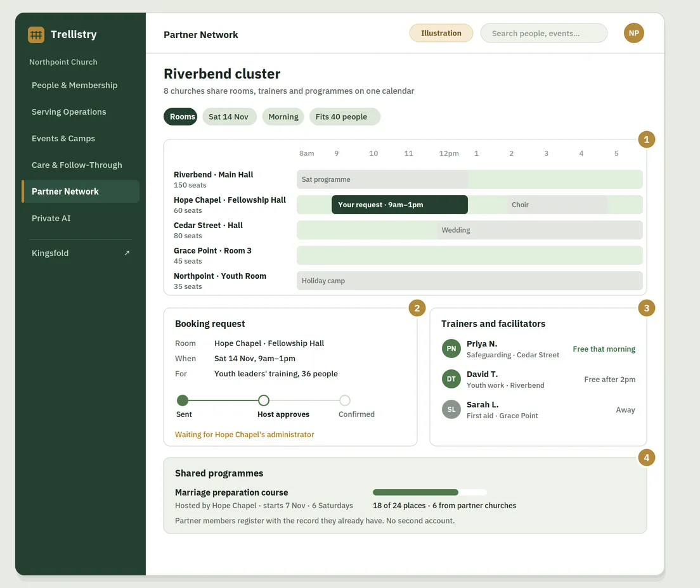Click the Northpoint Church organisation name
Viewport: 700px width, 588px height.
pos(63,62)
